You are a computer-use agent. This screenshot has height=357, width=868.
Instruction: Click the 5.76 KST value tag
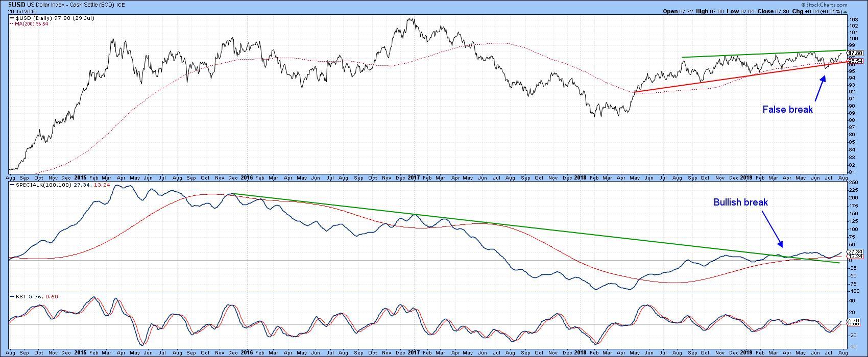coord(854,321)
